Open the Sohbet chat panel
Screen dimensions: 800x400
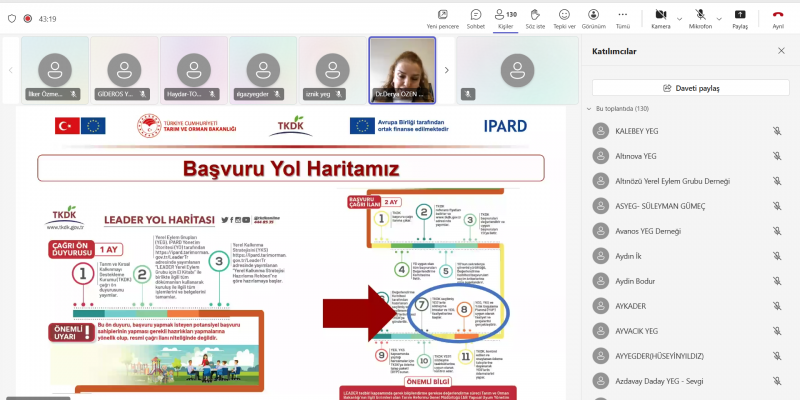pos(476,19)
